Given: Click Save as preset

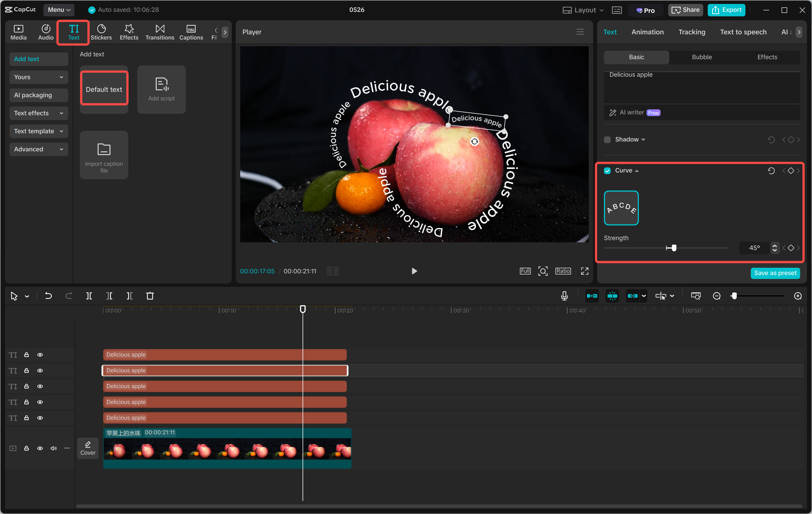Looking at the screenshot, I should click(775, 273).
